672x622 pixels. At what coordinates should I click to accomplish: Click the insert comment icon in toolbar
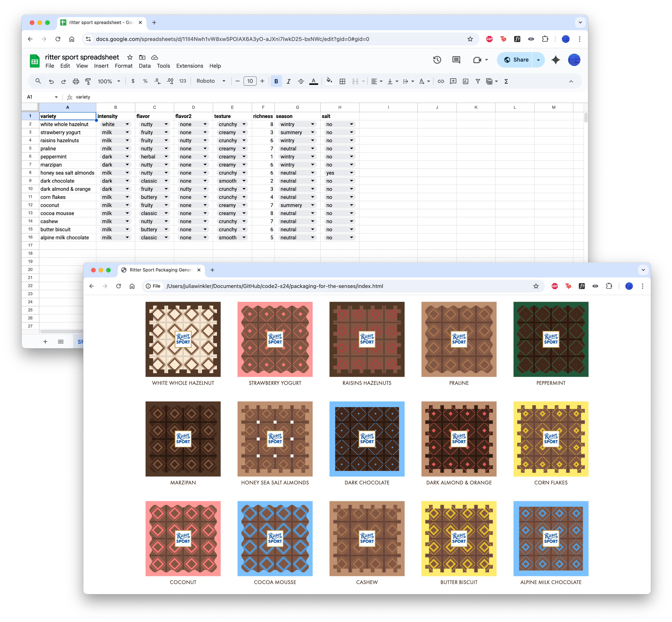point(453,81)
